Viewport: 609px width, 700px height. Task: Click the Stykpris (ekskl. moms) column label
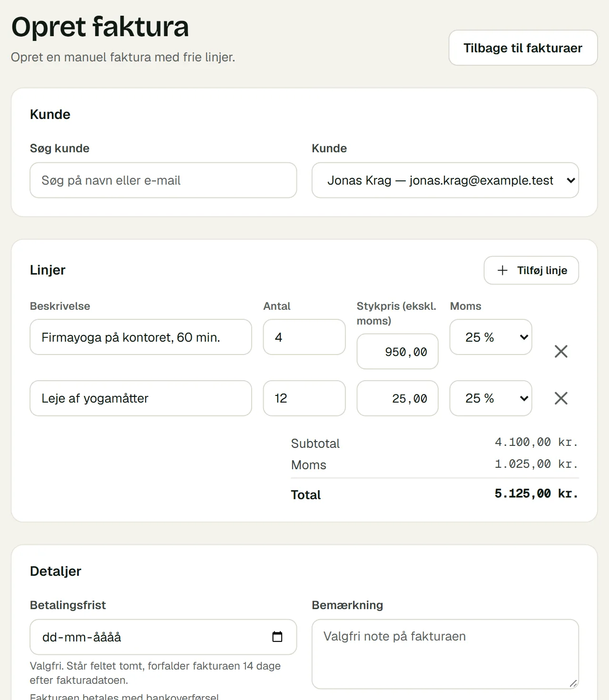[x=396, y=313]
